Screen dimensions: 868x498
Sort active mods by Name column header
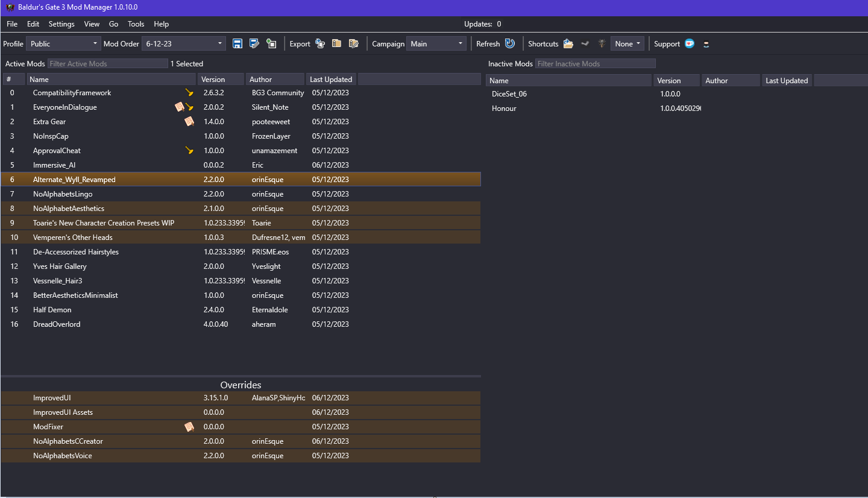click(x=112, y=80)
